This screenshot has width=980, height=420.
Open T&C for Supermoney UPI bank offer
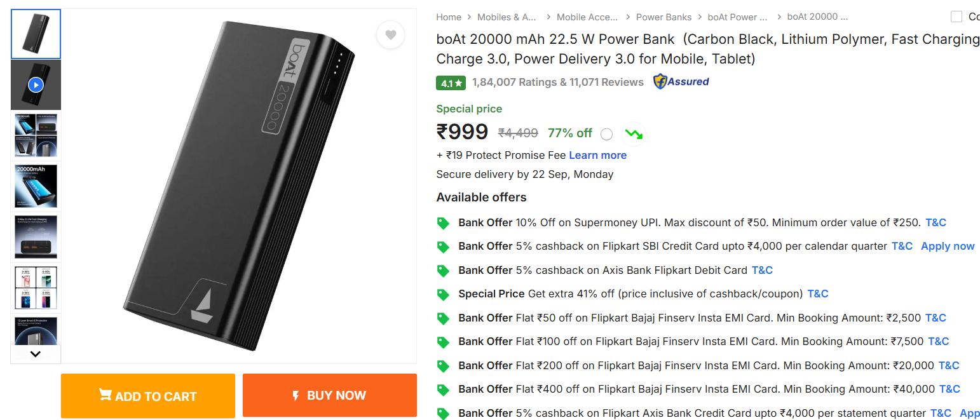(936, 222)
